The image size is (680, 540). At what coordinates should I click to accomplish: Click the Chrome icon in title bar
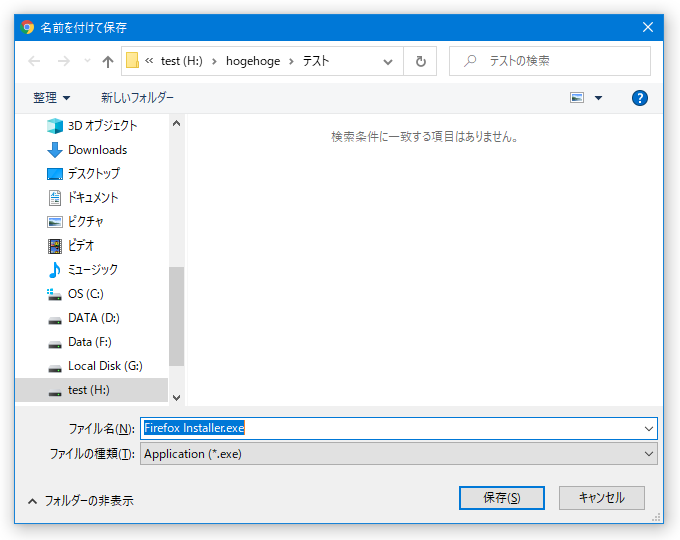point(27,27)
